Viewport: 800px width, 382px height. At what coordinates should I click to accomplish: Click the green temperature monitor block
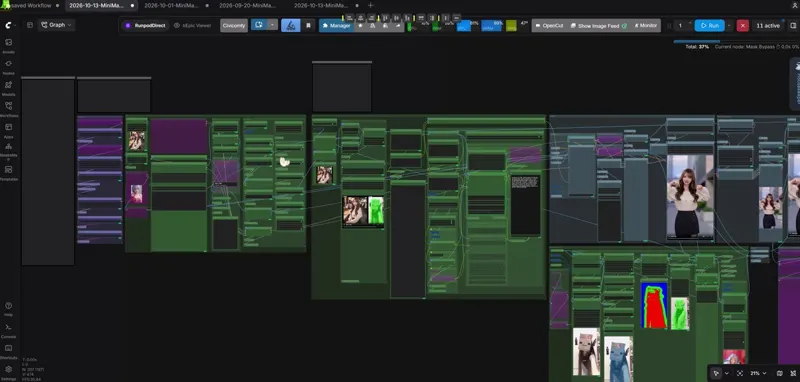[x=511, y=26]
